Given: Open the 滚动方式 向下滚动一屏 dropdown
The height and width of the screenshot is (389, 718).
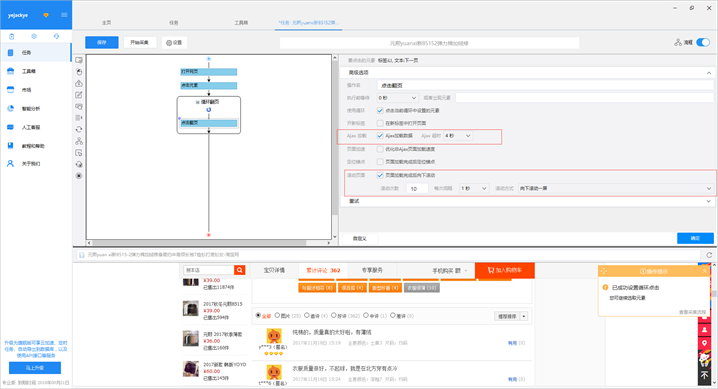Looking at the screenshot, I should [x=615, y=189].
